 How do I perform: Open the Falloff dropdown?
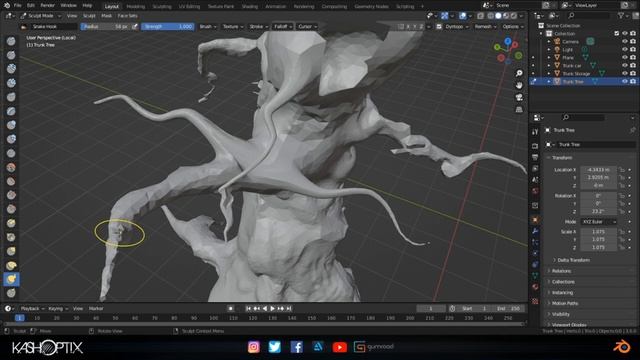point(283,27)
